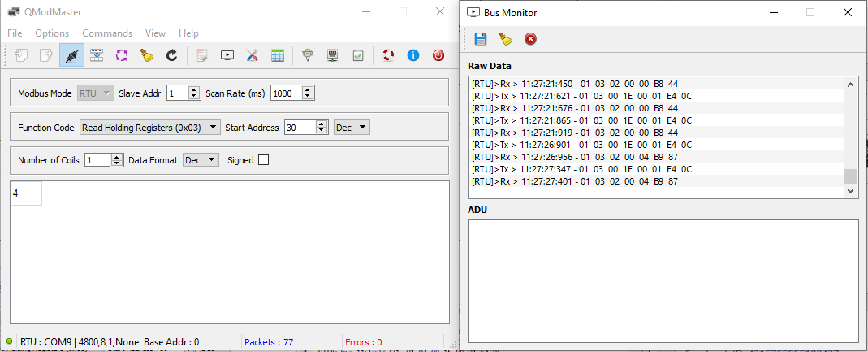This screenshot has height=352, width=868.
Task: Clear the table with the QModMaster broom icon
Action: coord(147,55)
